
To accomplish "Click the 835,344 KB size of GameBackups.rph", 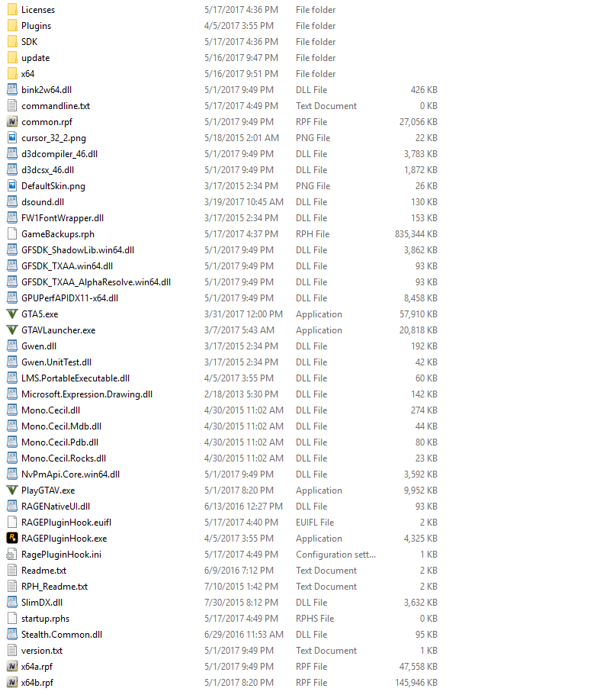I will [x=415, y=234].
